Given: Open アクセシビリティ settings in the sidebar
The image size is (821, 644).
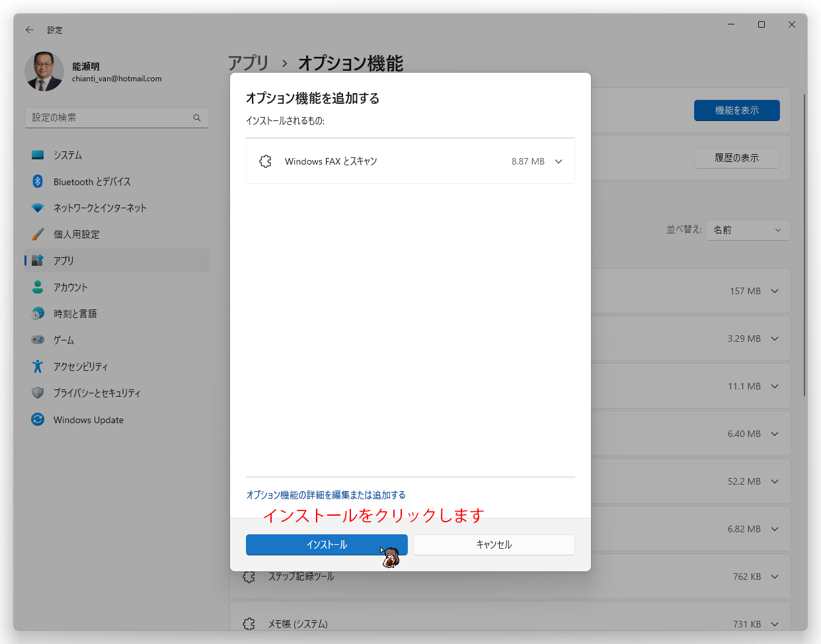Looking at the screenshot, I should pyautogui.click(x=117, y=366).
